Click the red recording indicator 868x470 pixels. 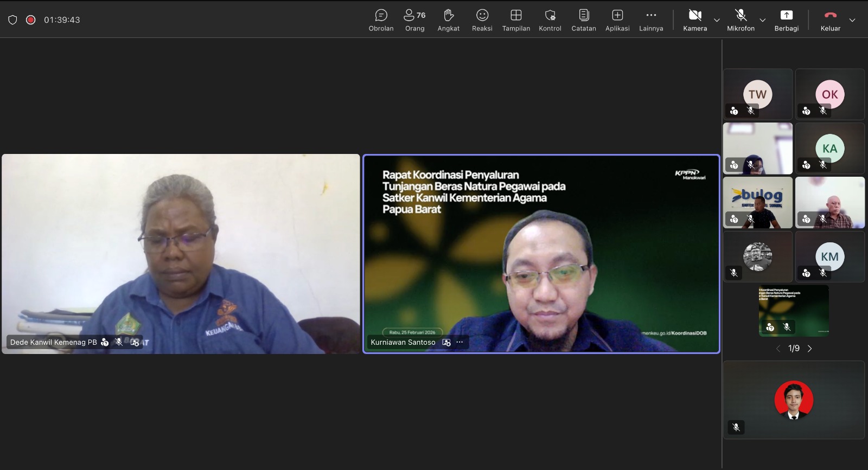[31, 20]
